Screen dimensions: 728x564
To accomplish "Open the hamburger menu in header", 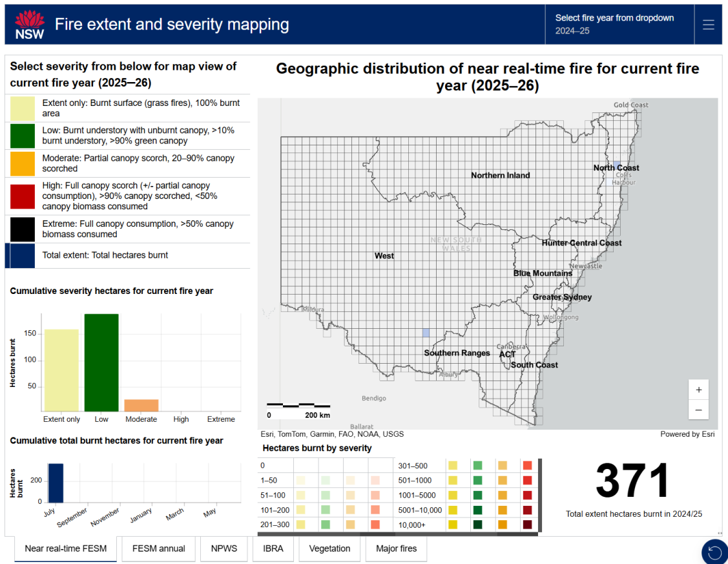I will pos(709,25).
